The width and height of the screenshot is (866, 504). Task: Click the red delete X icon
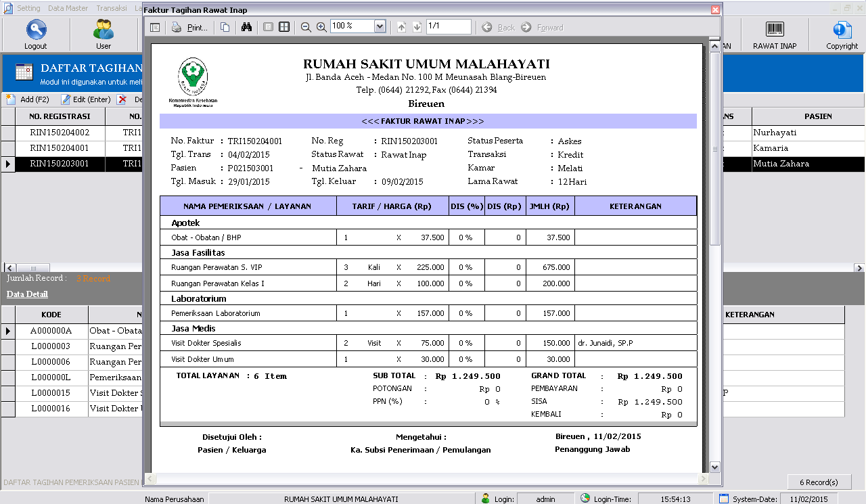coord(122,99)
